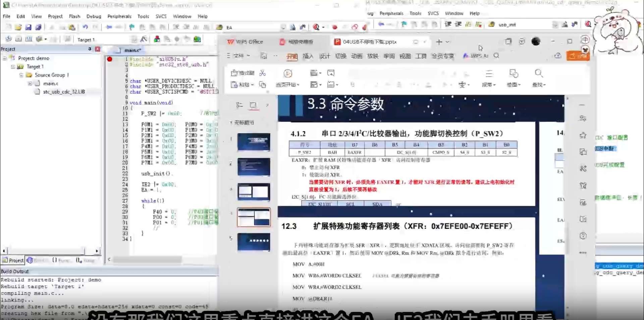The image size is (644, 320).
Task: Click the Translate file icon
Action: 9,39
